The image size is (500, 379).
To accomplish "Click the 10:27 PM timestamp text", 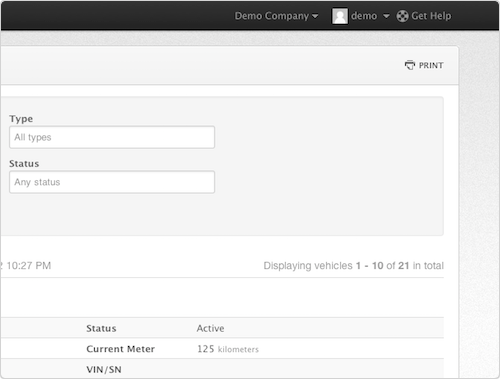I will coord(29,266).
